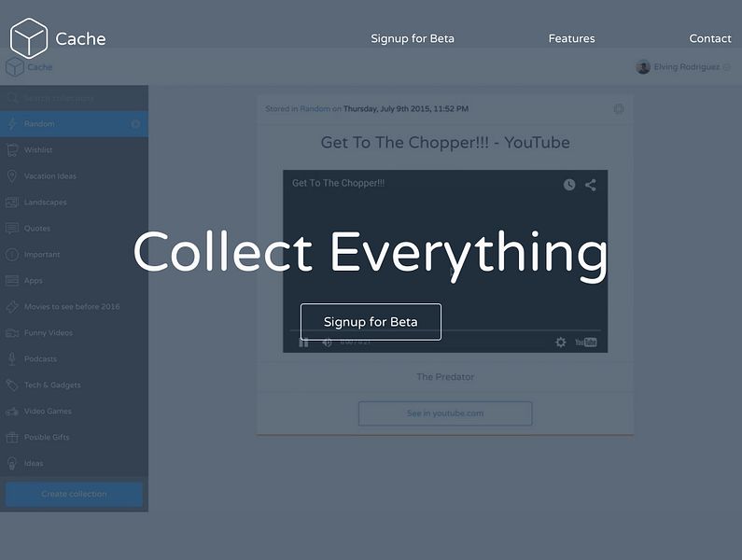Click the Apps window icon

pyautogui.click(x=12, y=281)
